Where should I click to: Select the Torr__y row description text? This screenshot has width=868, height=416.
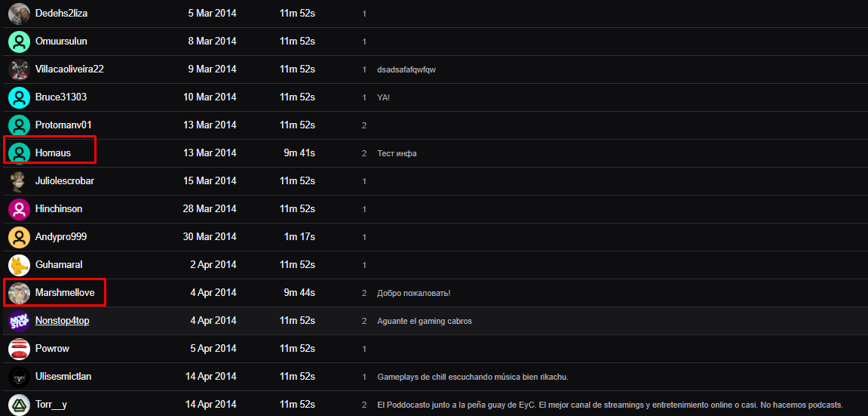coord(609,405)
